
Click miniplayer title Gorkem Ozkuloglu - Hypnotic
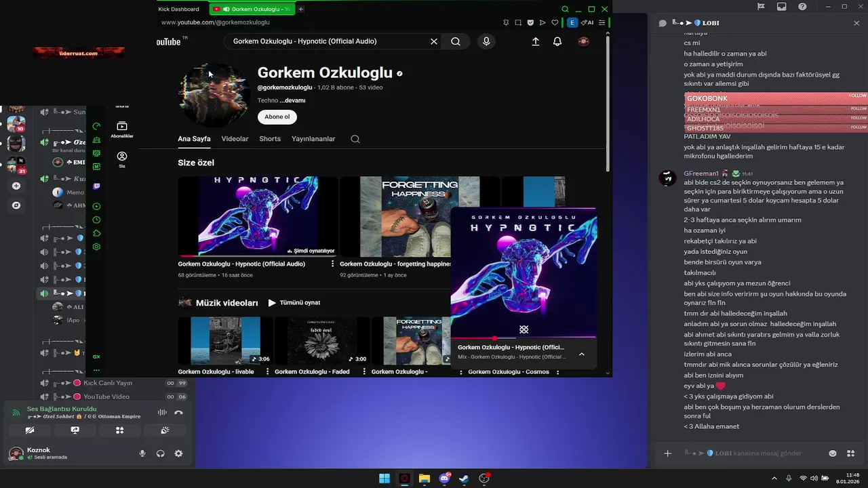point(511,347)
